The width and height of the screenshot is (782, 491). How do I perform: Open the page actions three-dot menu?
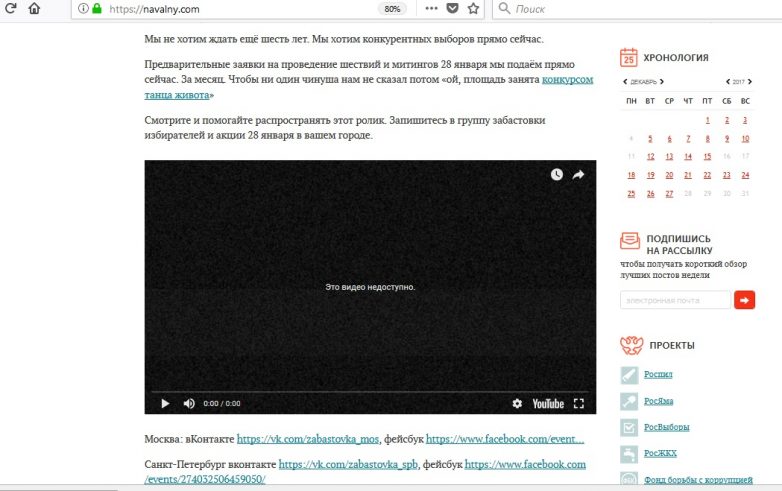pyautogui.click(x=430, y=9)
